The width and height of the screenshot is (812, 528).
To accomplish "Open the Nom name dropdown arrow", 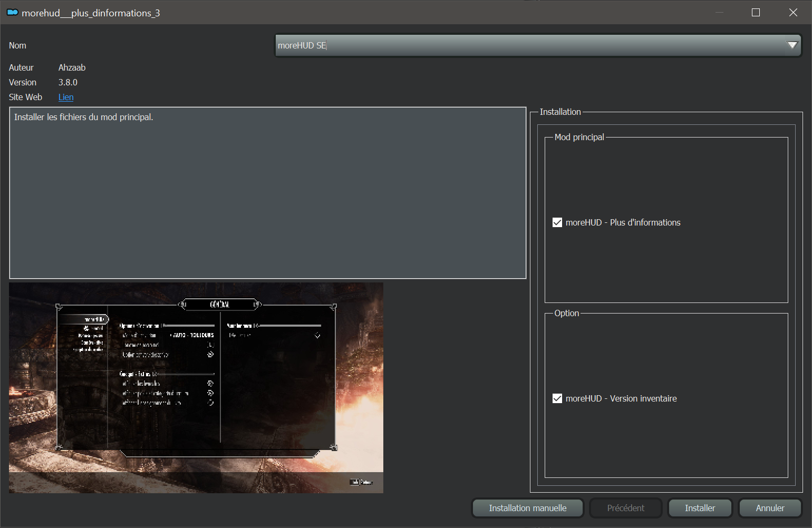I will click(792, 45).
